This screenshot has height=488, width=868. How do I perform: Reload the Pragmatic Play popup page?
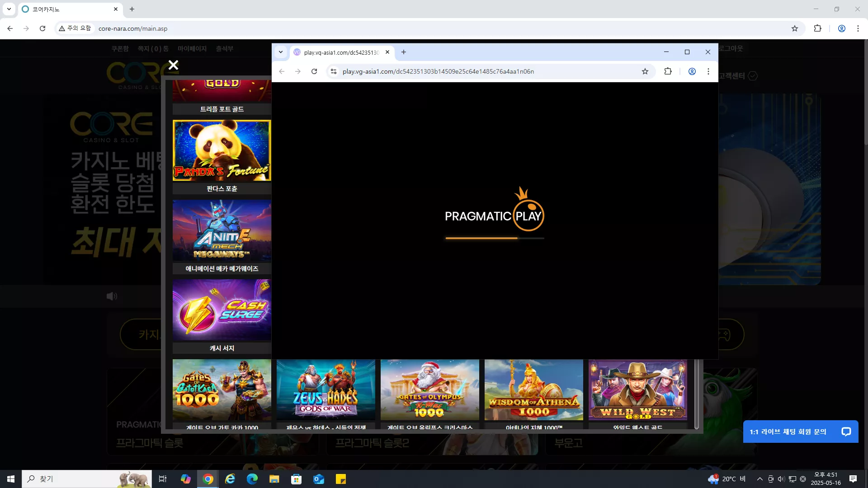click(x=314, y=71)
